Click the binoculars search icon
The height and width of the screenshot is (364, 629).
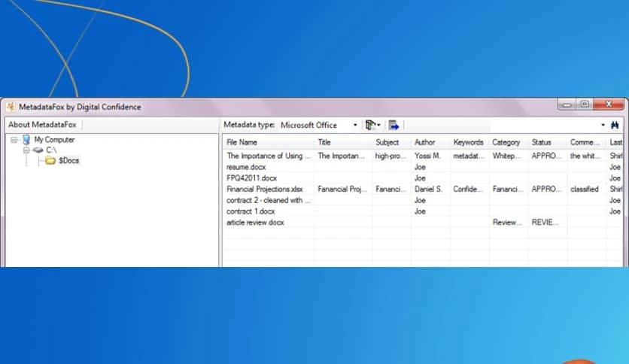pos(615,125)
